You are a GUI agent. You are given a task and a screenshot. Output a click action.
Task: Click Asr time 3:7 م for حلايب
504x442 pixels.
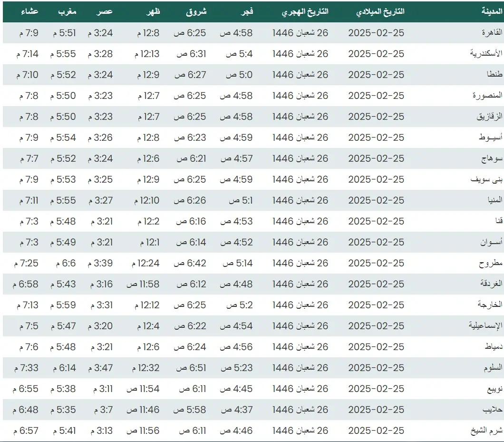[x=104, y=410]
